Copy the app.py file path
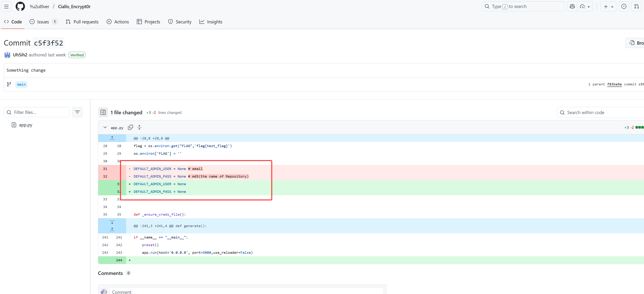644x294 pixels. [130, 127]
